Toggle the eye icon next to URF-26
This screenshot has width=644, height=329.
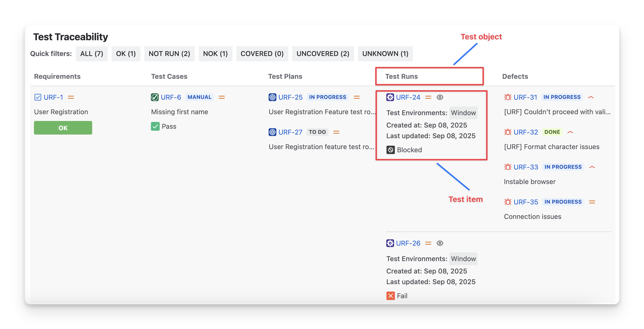point(440,243)
